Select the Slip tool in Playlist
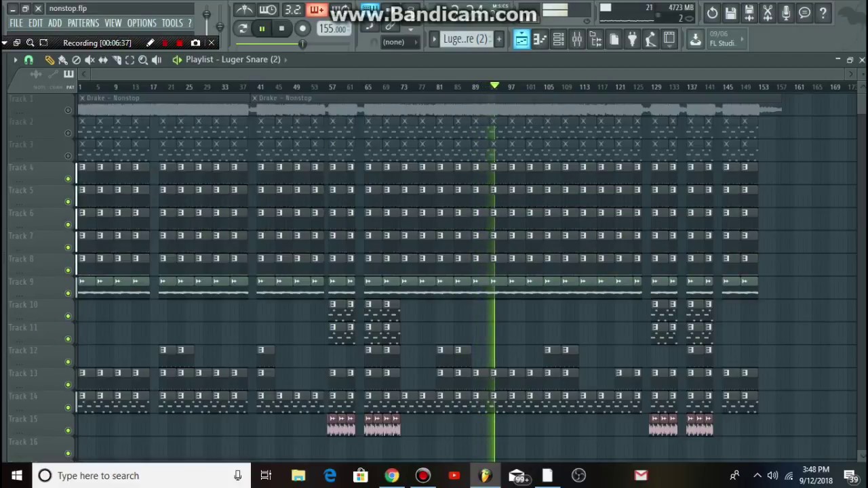Image resolution: width=868 pixels, height=488 pixels. tap(103, 60)
